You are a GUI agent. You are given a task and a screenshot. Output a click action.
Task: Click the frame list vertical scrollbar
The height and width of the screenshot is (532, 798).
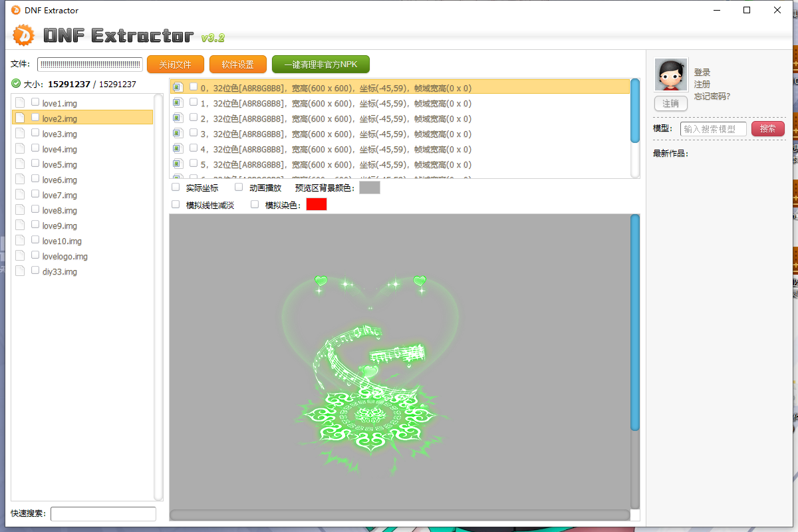635,128
